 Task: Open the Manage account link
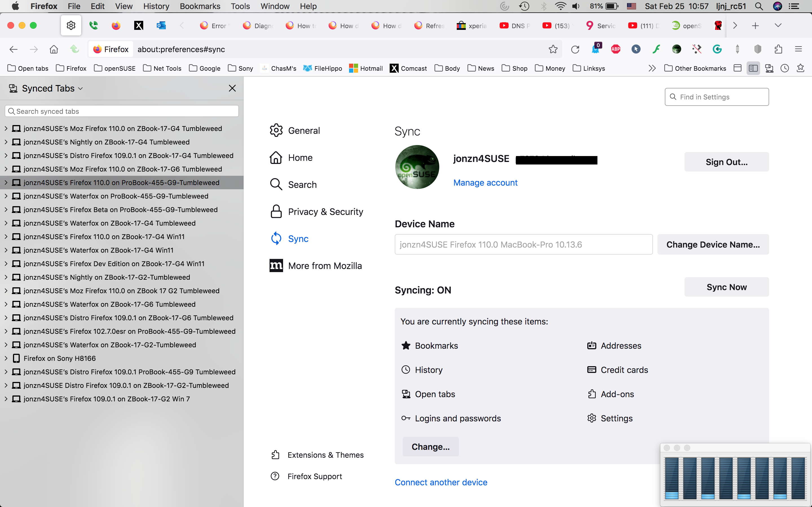coord(485,183)
